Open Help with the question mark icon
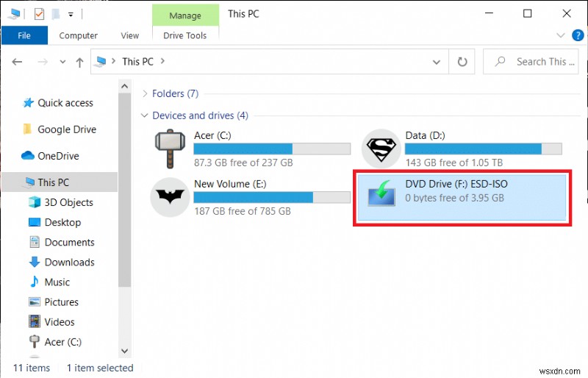 (578, 35)
